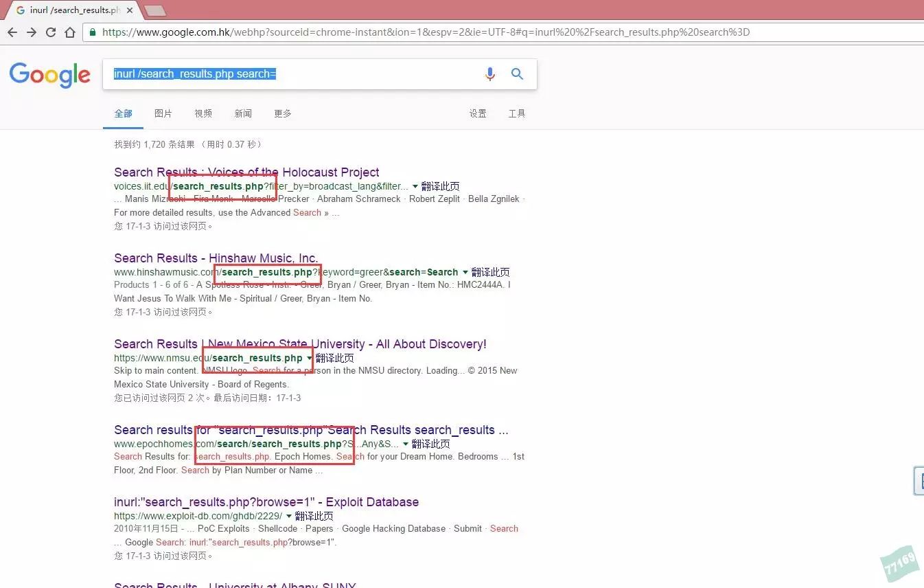This screenshot has width=924, height=588.
Task: Click the https://www.exploit-db.com/ghdb/2229/ URL
Action: coord(198,516)
